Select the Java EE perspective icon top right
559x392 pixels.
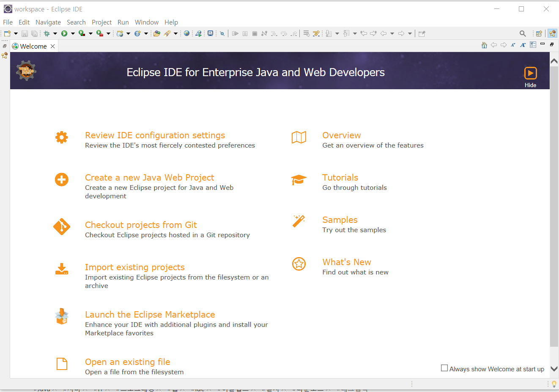pyautogui.click(x=553, y=33)
